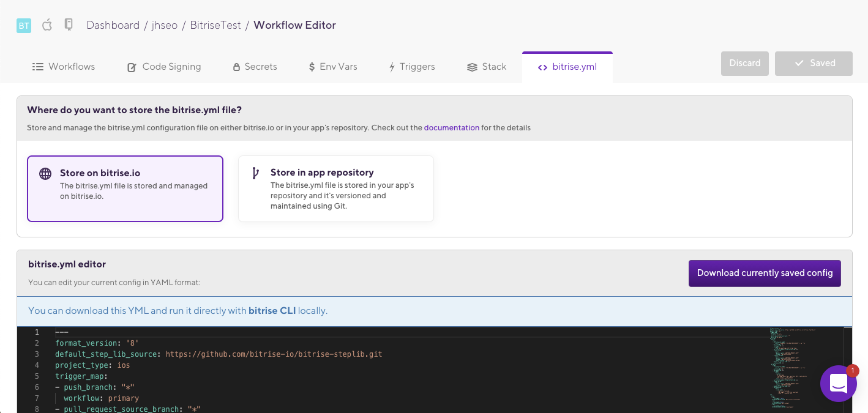Open the Workflows tab
This screenshot has width=868, height=413.
click(64, 67)
